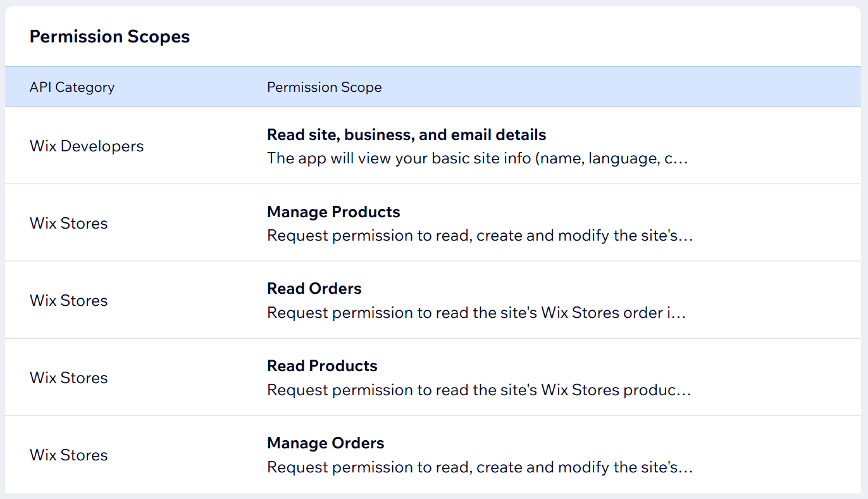The width and height of the screenshot is (868, 499).
Task: Click the Permission Scope column header
Action: 324,87
